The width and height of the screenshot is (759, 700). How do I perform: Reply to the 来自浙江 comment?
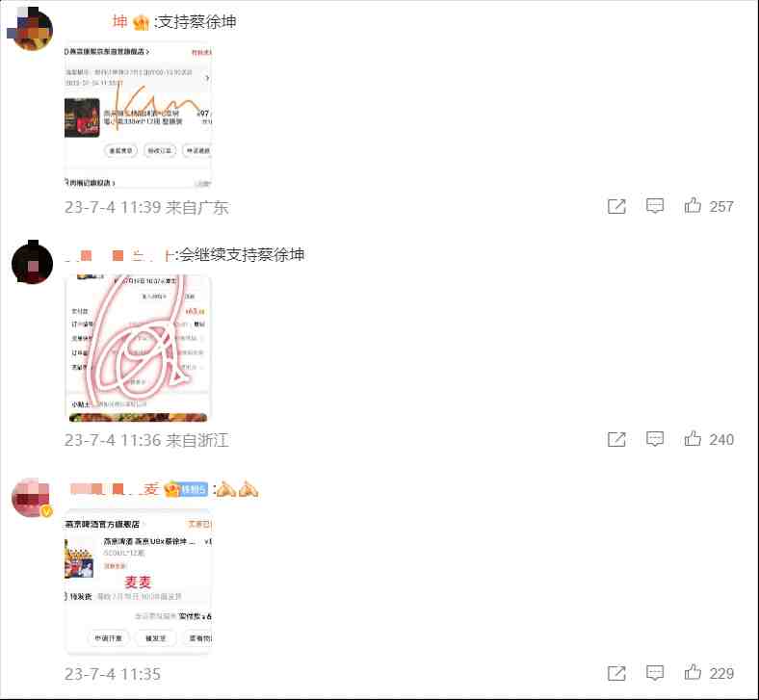pos(655,439)
